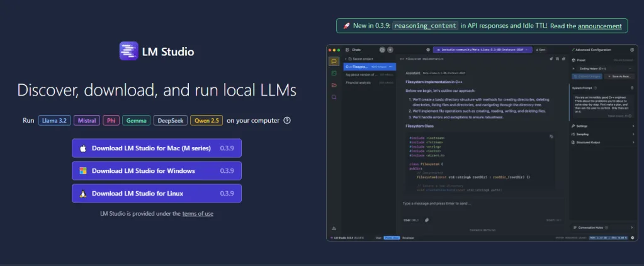Switch to User mode in status bar
Viewport: 644px width, 266px height.
(x=378, y=238)
